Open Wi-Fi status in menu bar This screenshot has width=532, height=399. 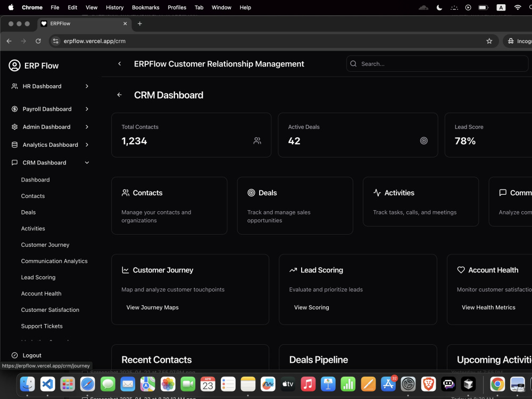[x=518, y=7]
